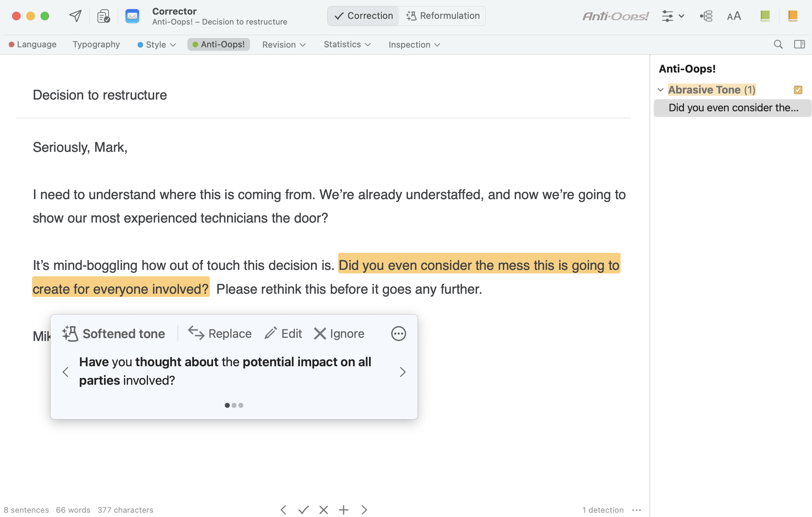
Task: Open the detection outline tree icon
Action: click(706, 16)
